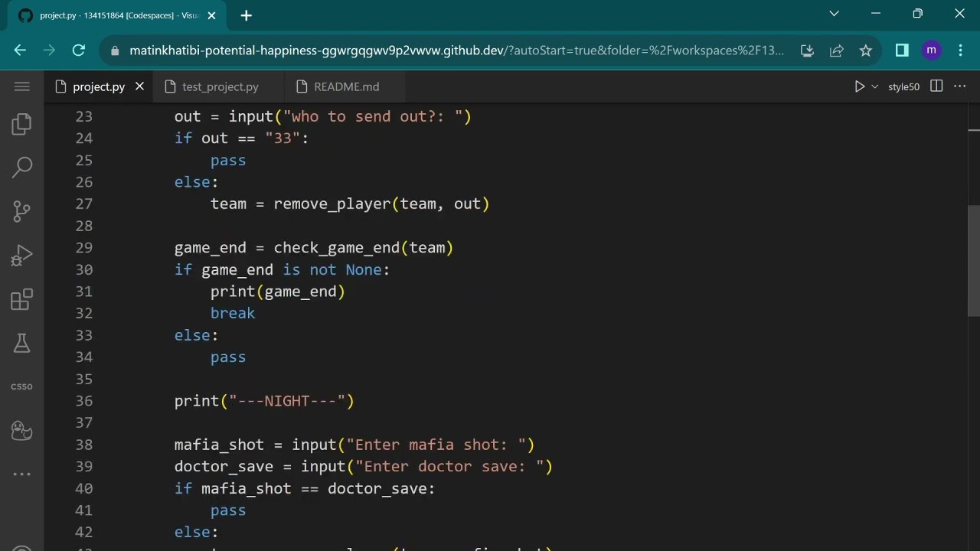Open the VS Code hamburger menu
The image size is (980, 551).
click(x=21, y=86)
